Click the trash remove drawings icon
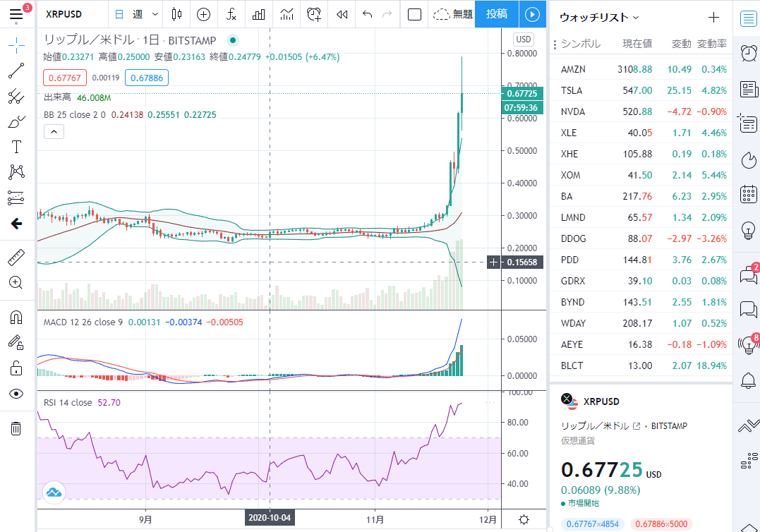 [16, 428]
